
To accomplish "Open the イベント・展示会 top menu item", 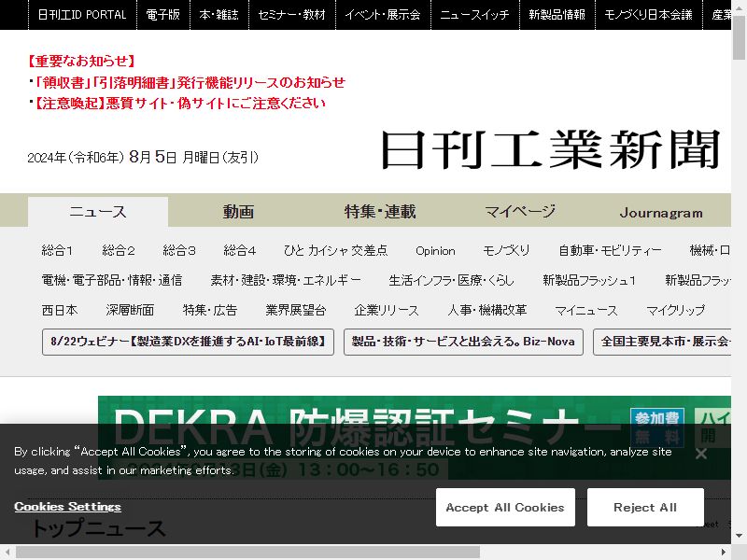I will pos(383,15).
